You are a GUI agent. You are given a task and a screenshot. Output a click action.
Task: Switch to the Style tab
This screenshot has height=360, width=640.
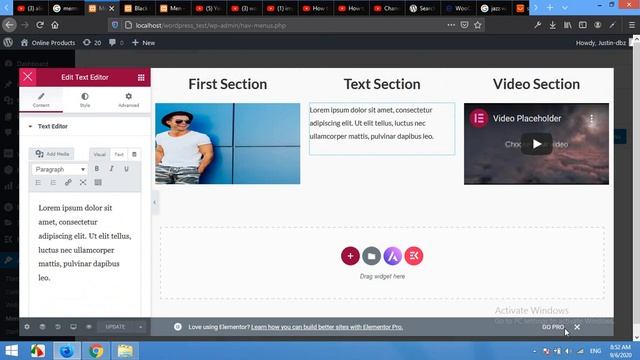(x=85, y=100)
